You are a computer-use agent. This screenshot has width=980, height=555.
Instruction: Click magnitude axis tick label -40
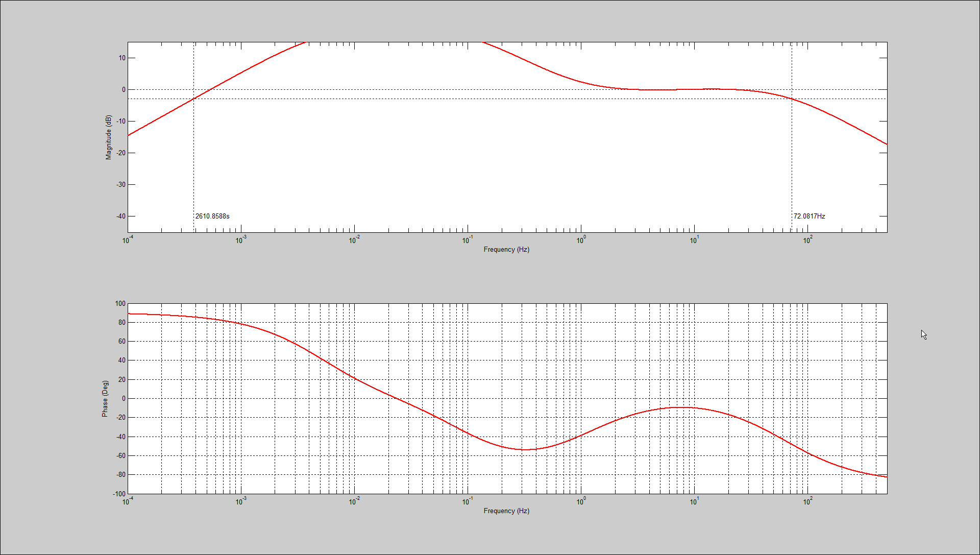click(121, 216)
